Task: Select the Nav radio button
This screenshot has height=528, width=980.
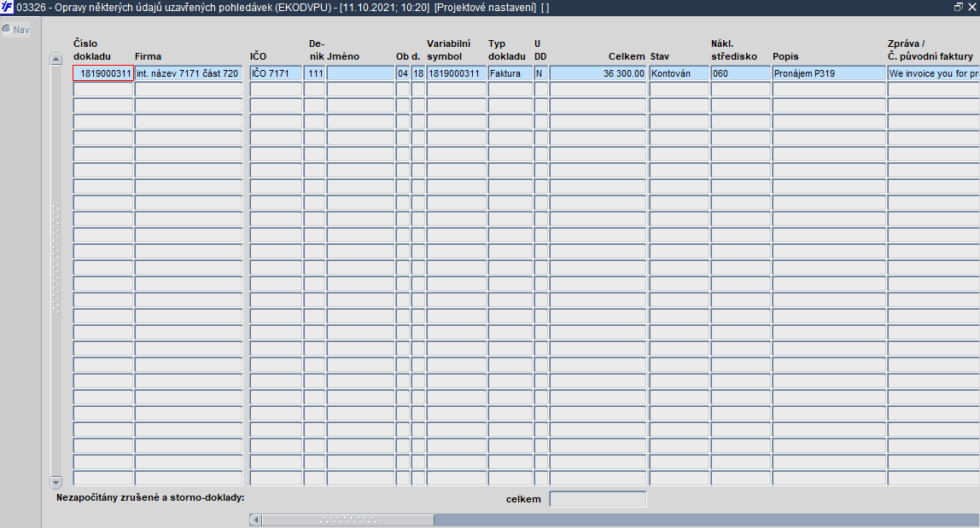Action: [7, 29]
